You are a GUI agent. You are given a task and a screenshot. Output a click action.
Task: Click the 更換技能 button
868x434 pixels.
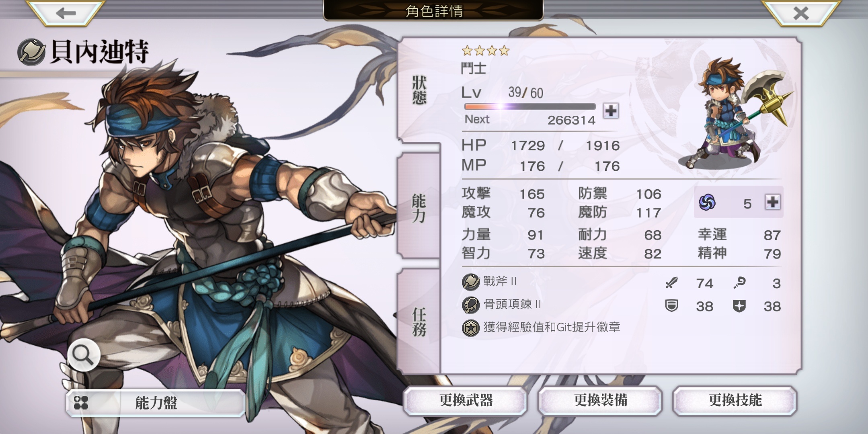(735, 400)
